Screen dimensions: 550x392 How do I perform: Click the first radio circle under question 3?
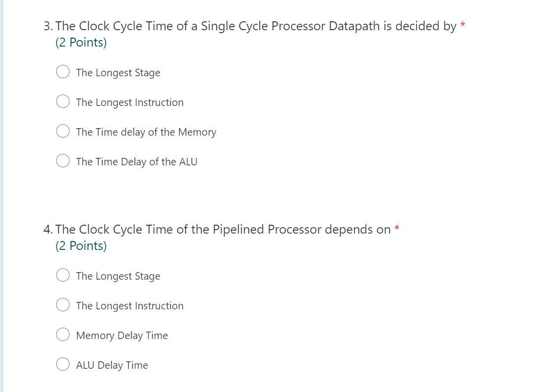click(62, 71)
